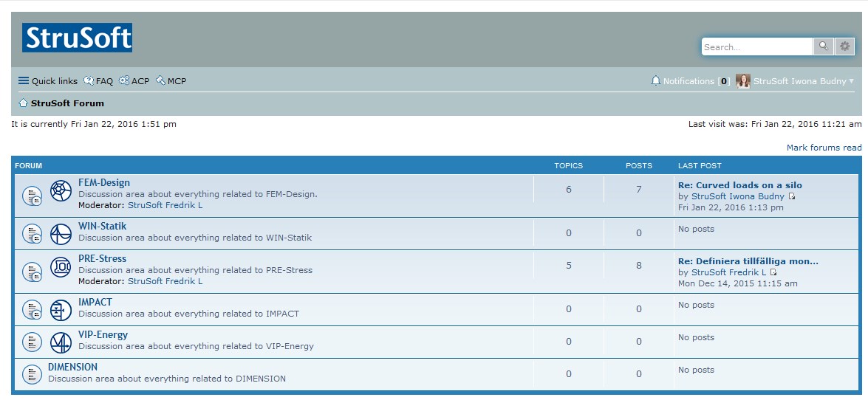Open the Quick links menu
Viewport: 868px width, 400px height.
pyautogui.click(x=54, y=80)
